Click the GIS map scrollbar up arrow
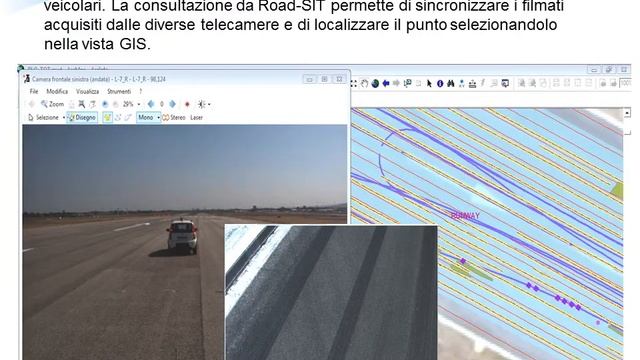This screenshot has width=640, height=360. pyautogui.click(x=627, y=113)
